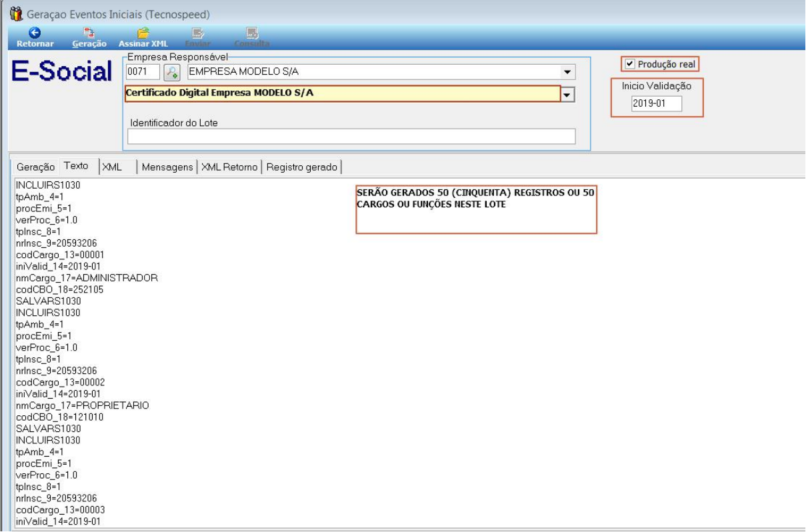Click the first INCLUIRS1030 line

click(x=48, y=185)
